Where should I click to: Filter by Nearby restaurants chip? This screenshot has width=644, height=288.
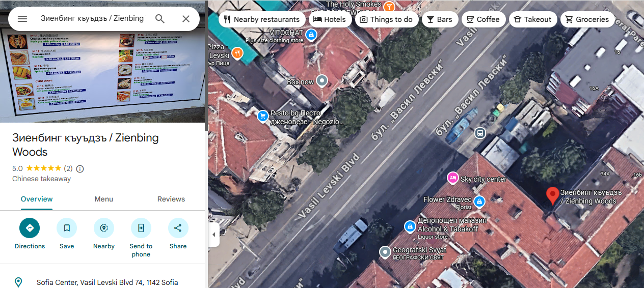tap(262, 19)
